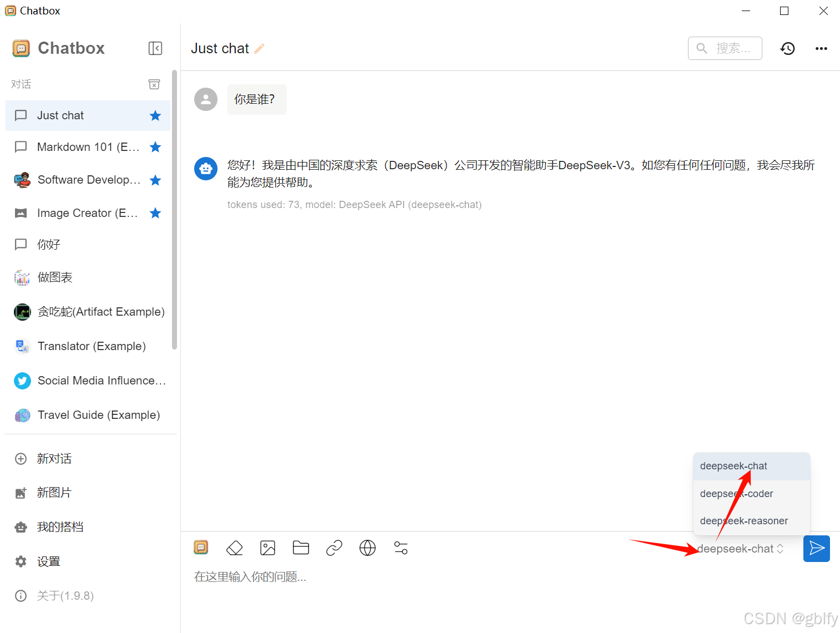The image size is (840, 633).
Task: Click the translator icon of Translator (Example)
Action: pyautogui.click(x=22, y=346)
